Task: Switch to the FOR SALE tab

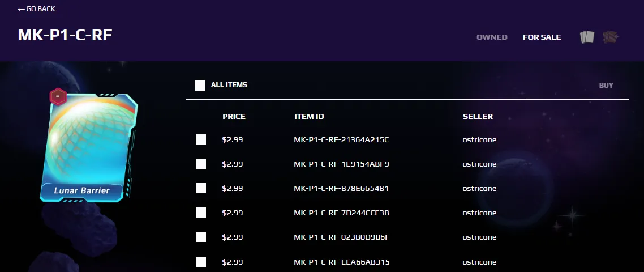Action: point(542,37)
